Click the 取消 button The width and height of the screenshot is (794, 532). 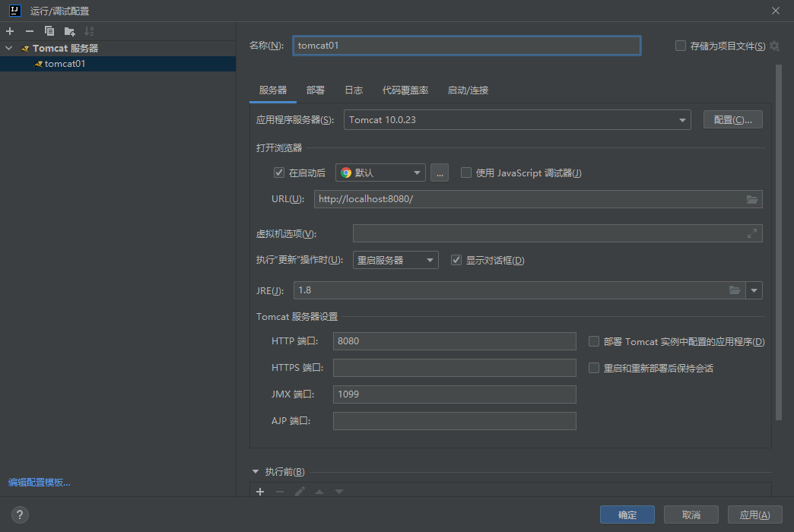click(691, 515)
